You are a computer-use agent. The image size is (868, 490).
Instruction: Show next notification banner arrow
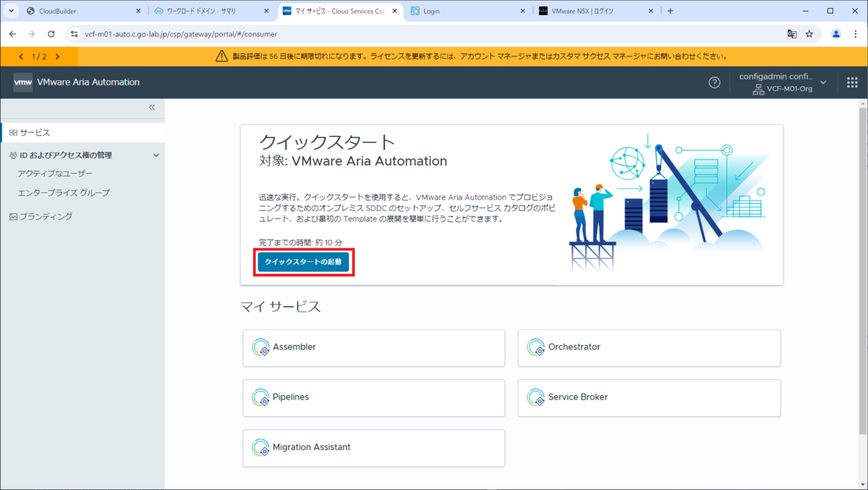[x=57, y=56]
